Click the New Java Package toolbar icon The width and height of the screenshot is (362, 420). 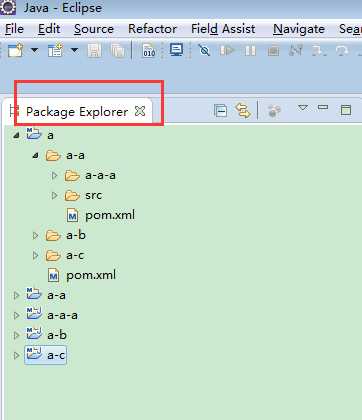pyautogui.click(x=56, y=51)
